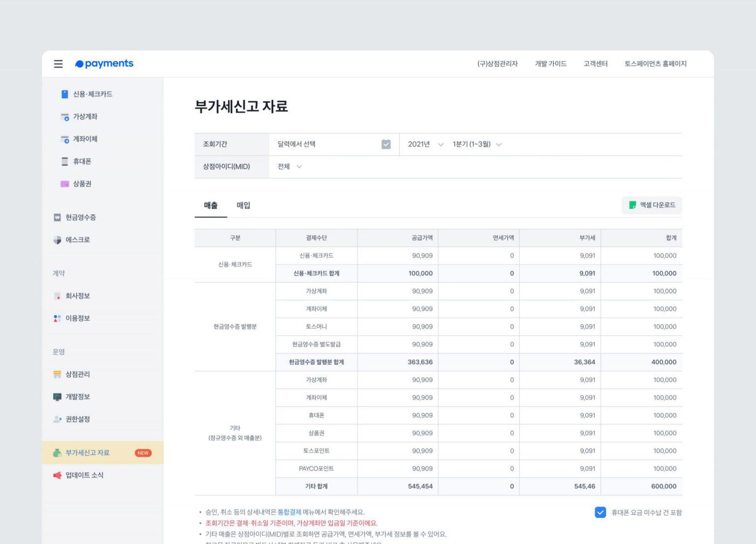
Task: Select the 신용·체크카드 합계 row label
Action: [x=316, y=273]
